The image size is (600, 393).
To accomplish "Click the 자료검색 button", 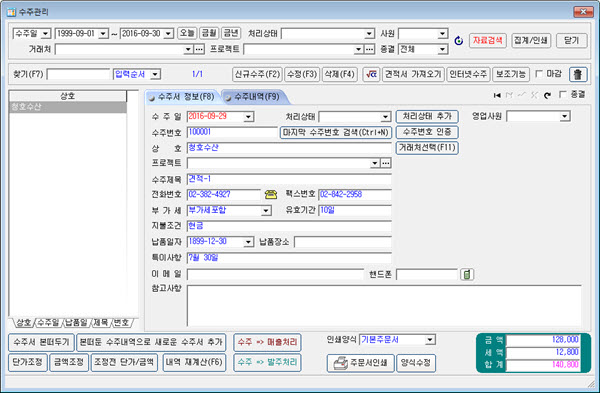I will (x=488, y=41).
